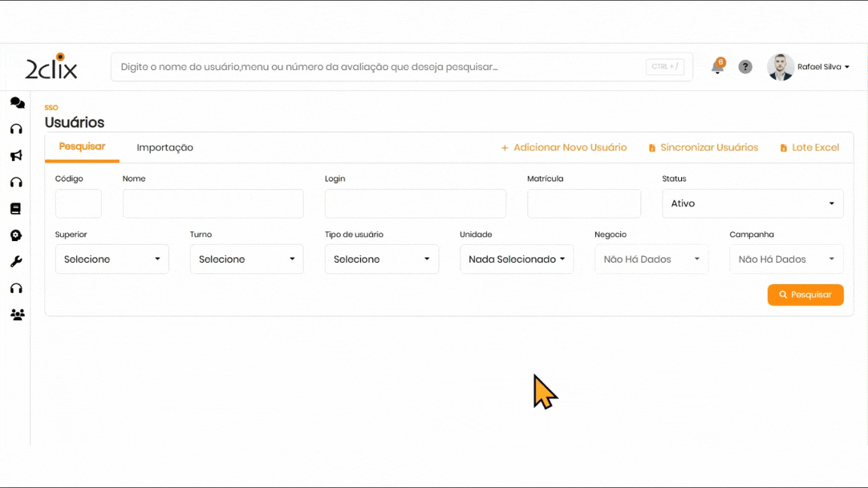Select the head-with-gear sidebar icon

[16, 236]
